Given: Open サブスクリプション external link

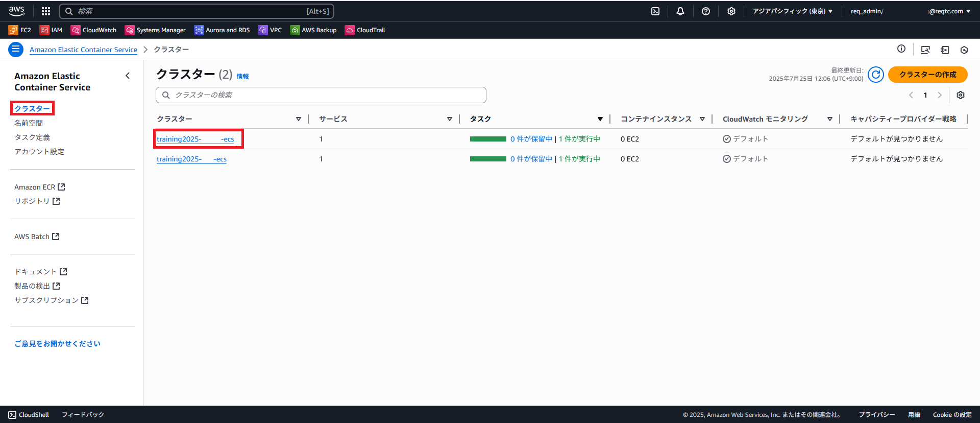Looking at the screenshot, I should pyautogui.click(x=52, y=300).
